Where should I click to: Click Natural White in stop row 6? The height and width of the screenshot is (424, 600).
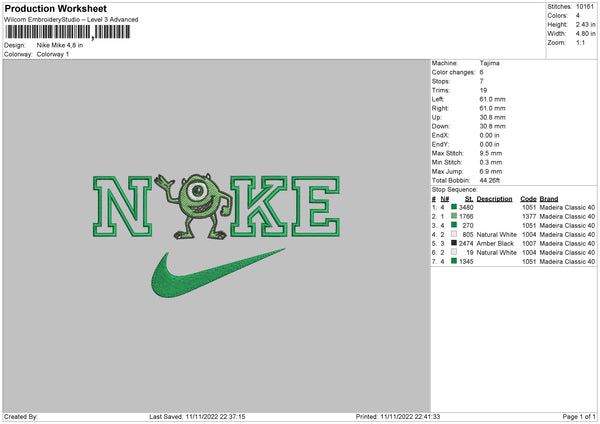(496, 253)
